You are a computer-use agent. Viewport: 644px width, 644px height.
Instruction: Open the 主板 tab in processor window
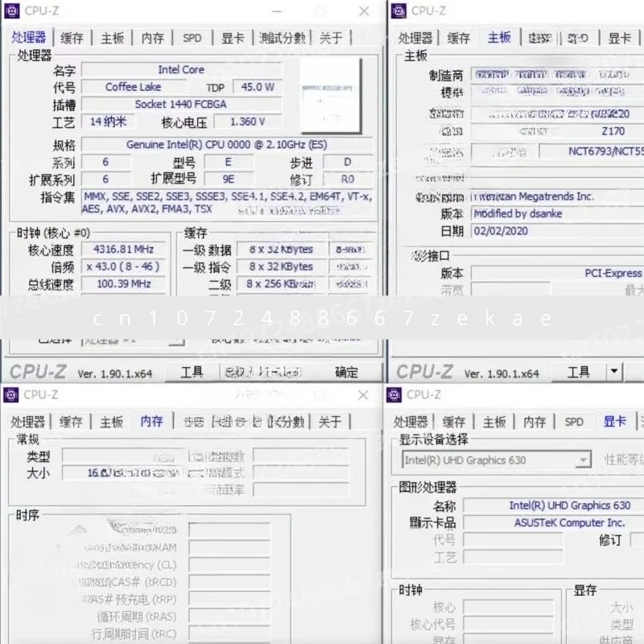pos(112,38)
